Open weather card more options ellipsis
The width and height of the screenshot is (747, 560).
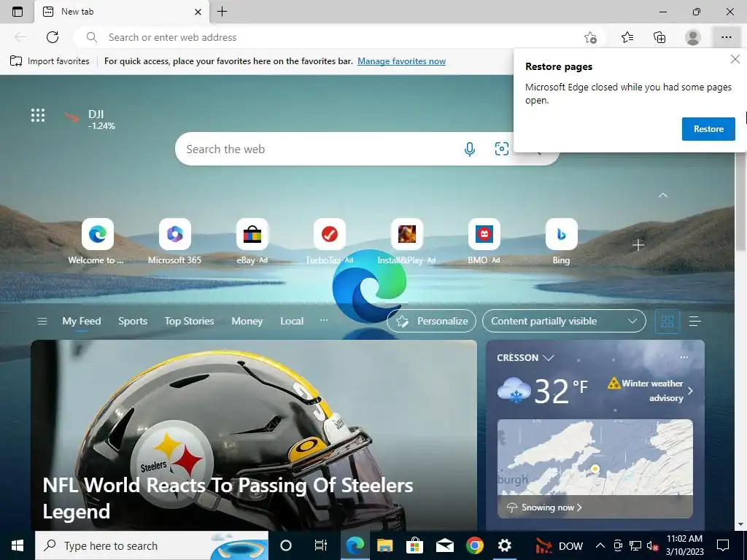(x=684, y=357)
